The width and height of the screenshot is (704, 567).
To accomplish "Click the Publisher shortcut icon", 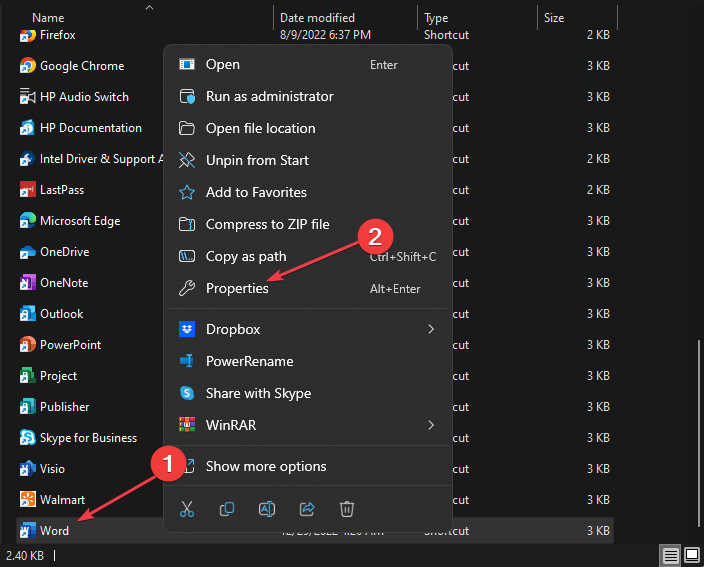I will coord(27,407).
